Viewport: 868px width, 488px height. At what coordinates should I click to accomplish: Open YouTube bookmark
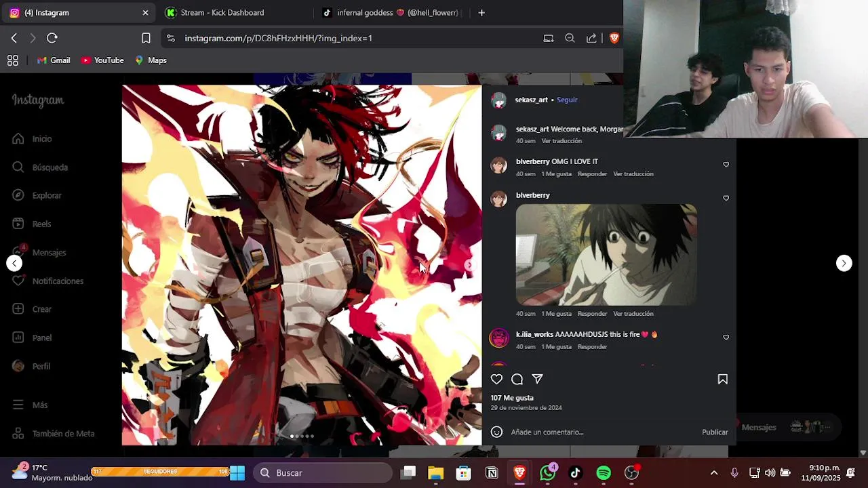pos(102,60)
